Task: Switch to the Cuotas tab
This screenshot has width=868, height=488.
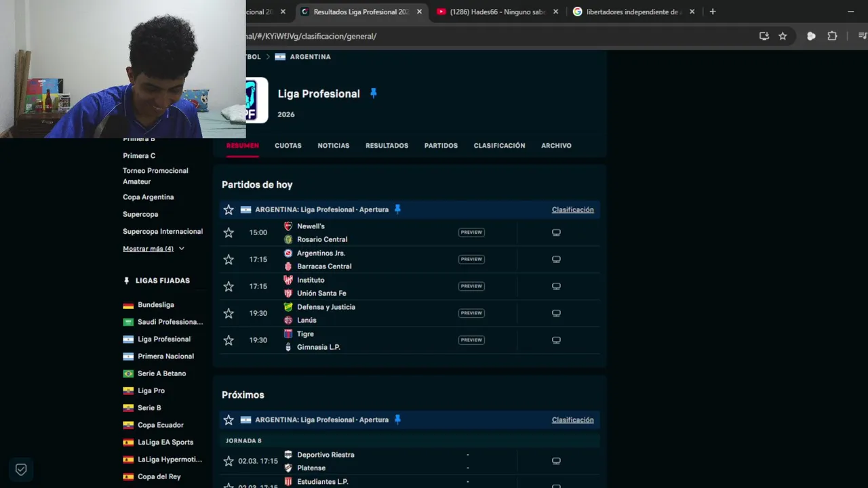Action: coord(288,146)
